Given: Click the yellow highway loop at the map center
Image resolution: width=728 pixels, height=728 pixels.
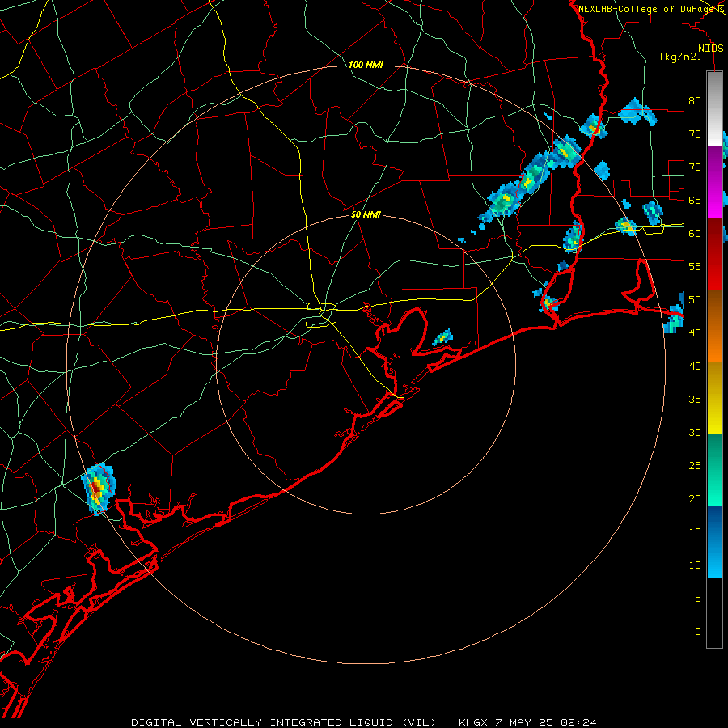Looking at the screenshot, I should (322, 315).
